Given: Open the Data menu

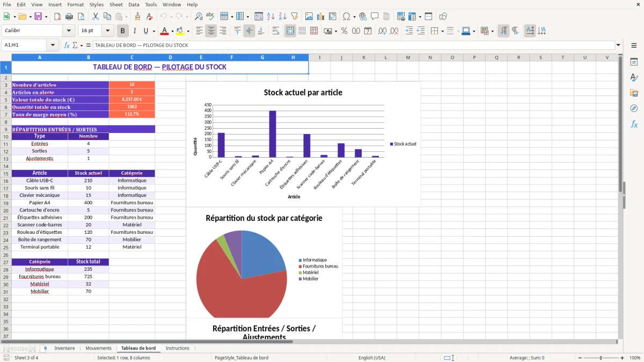Looking at the screenshot, I should click(134, 4).
